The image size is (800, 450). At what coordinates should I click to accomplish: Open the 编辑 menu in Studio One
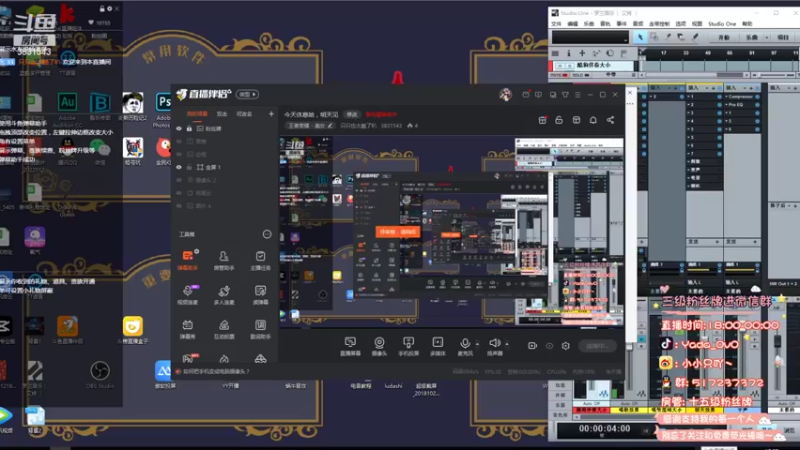572,24
